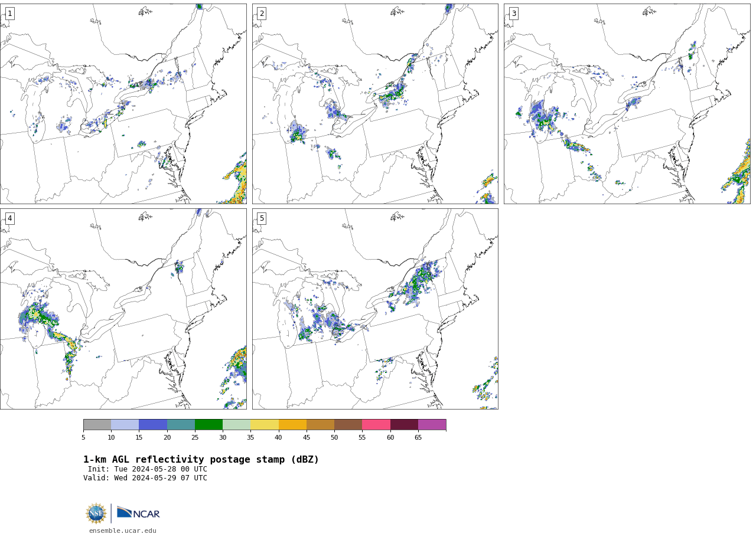Click the colorbar tick label '35'
The image size is (756, 537).
click(250, 437)
